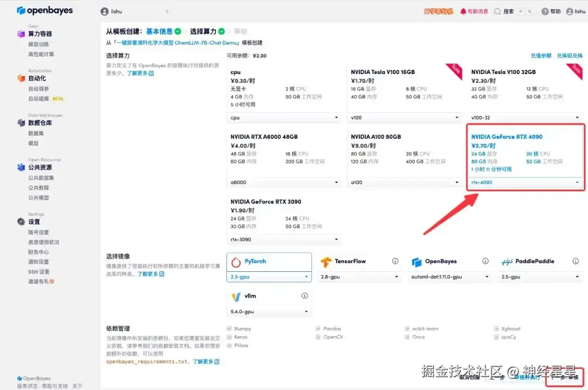Toggle the spaCy dependency checkbox
588x390 pixels.
[x=496, y=337]
